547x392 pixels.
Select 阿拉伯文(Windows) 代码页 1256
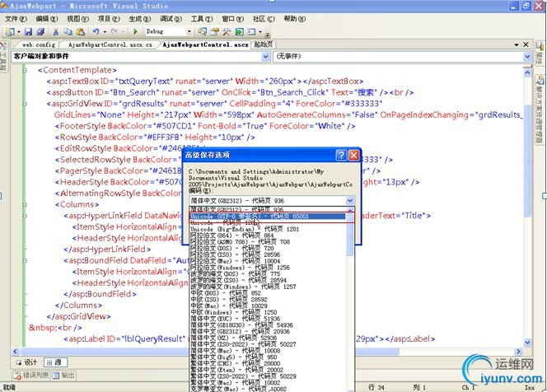click(x=269, y=268)
